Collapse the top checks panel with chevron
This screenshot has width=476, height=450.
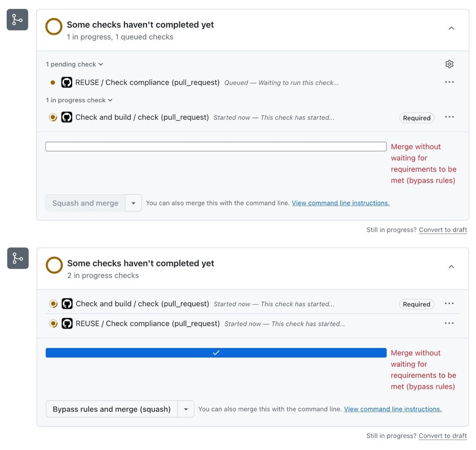tap(451, 28)
